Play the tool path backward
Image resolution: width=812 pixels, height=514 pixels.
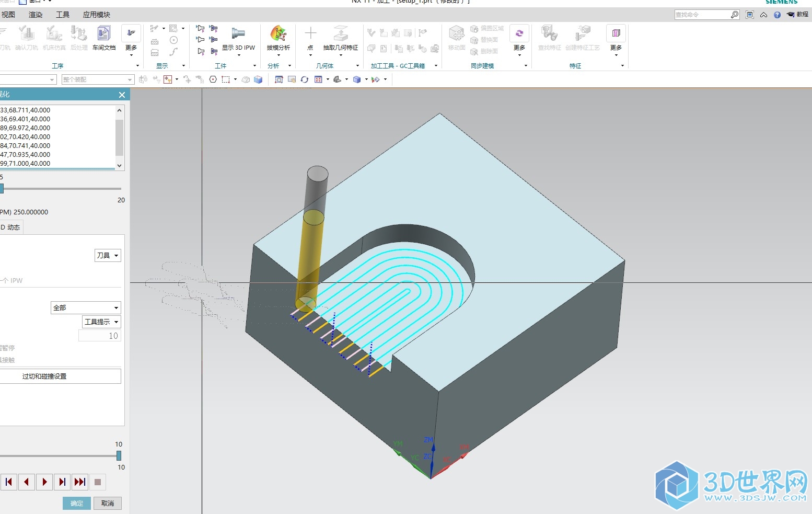coord(27,482)
